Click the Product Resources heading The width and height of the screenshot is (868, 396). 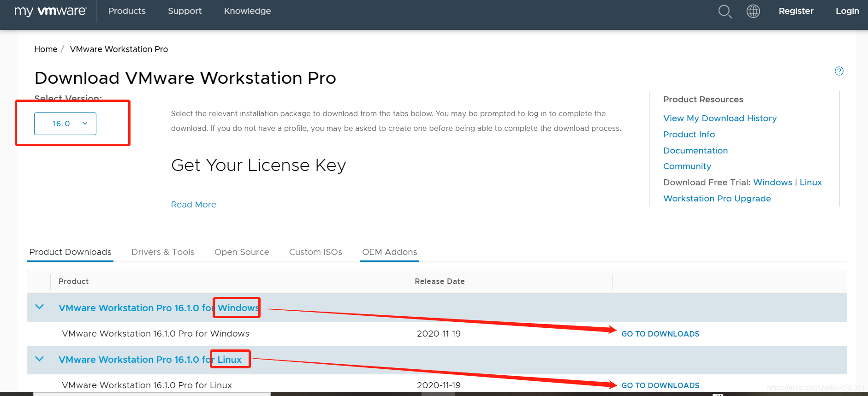coord(703,100)
